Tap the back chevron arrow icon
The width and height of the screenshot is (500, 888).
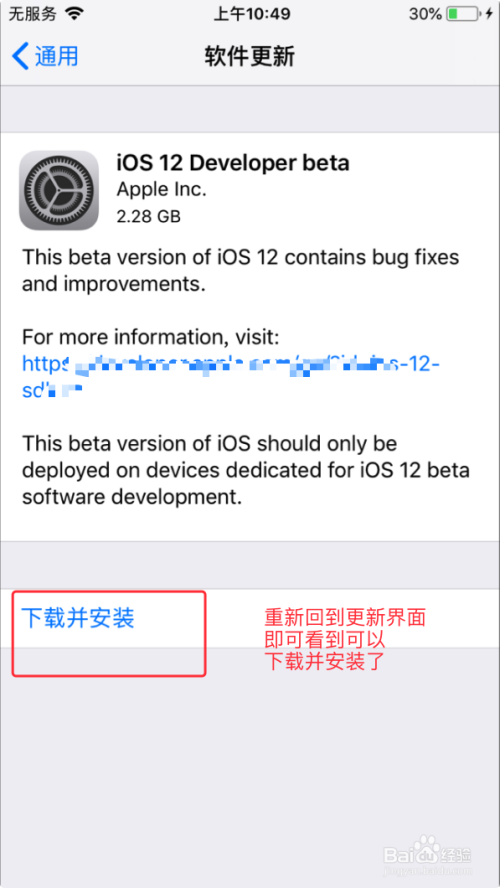pos(20,57)
